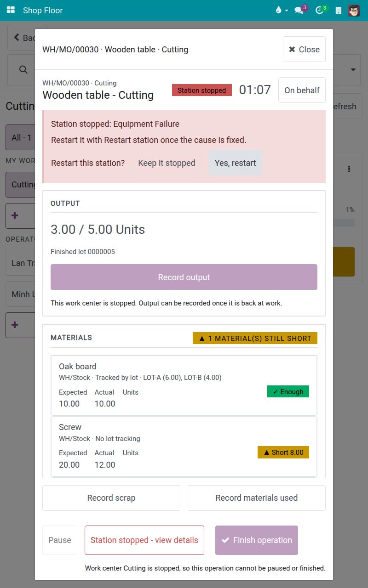Click the search magnifier icon
368x588 pixels.
(23, 69)
